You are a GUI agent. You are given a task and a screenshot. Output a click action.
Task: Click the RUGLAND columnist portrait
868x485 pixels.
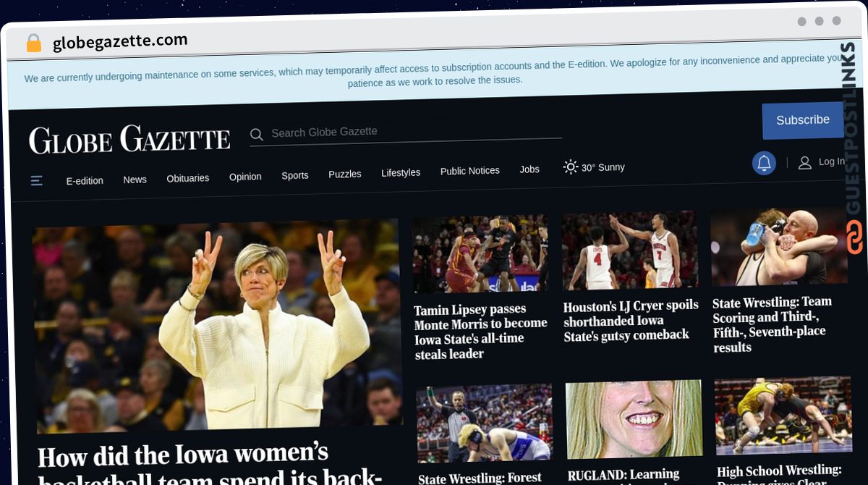point(634,420)
